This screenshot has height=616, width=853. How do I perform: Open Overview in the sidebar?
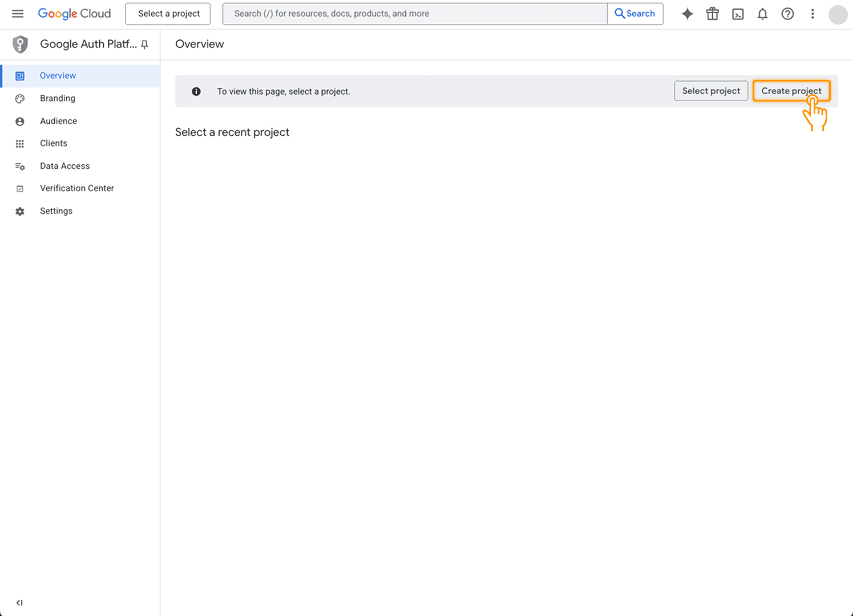point(80,76)
